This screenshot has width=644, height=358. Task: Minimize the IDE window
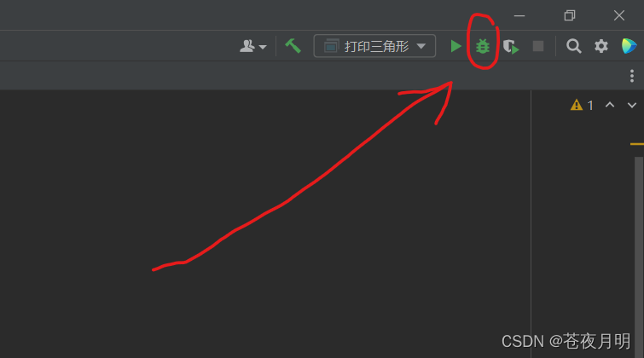pyautogui.click(x=519, y=15)
